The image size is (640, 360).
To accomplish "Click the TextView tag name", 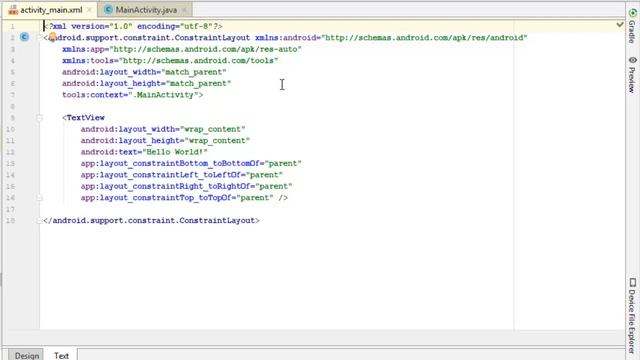I will 85,118.
